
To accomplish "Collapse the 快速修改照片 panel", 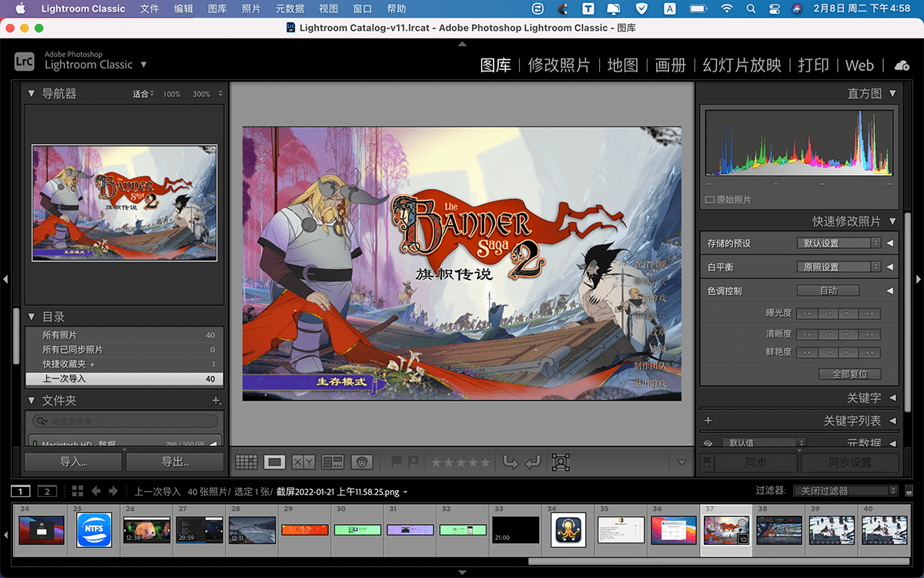I will pyautogui.click(x=892, y=221).
